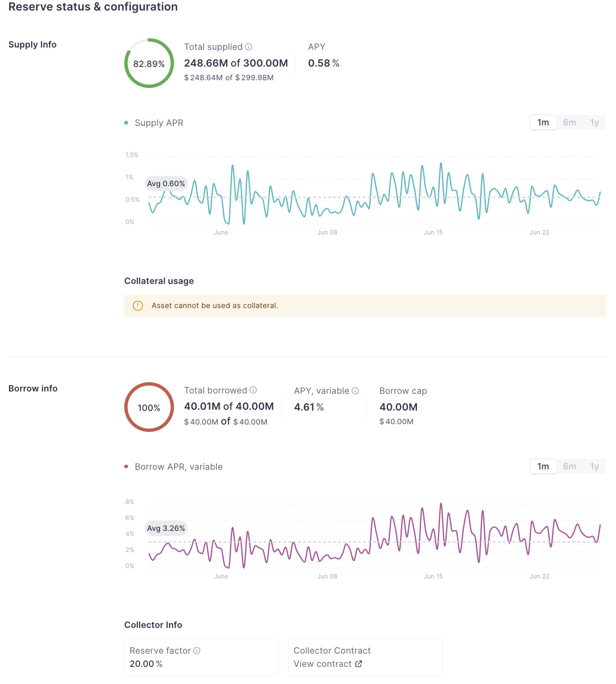Click the Jun 15 marker on Supply chart

tap(433, 233)
